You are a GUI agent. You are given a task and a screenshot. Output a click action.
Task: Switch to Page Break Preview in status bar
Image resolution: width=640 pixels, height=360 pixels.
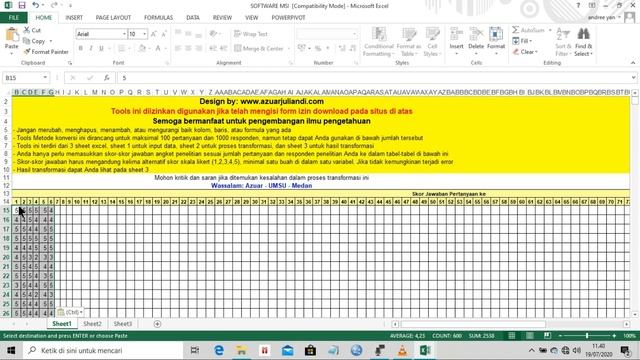[547, 336]
